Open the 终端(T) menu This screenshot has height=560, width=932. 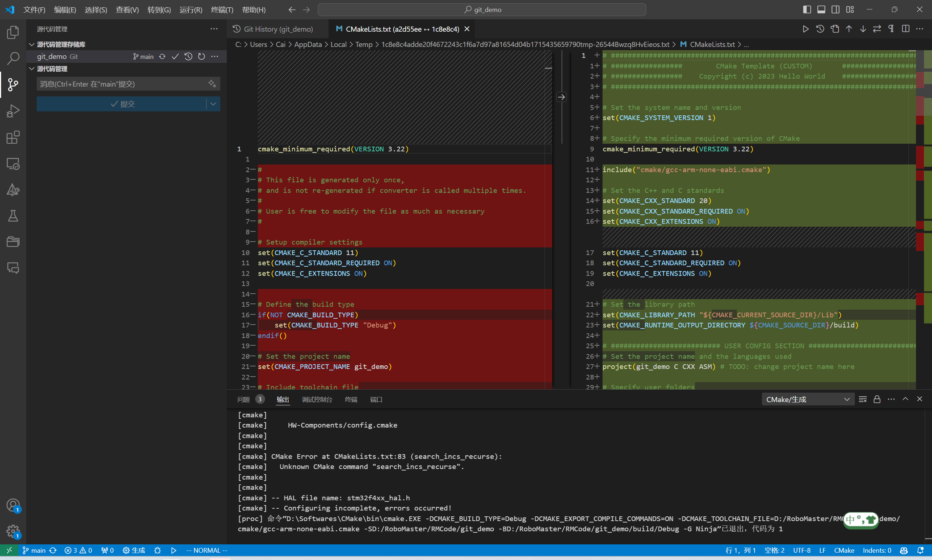pyautogui.click(x=222, y=10)
